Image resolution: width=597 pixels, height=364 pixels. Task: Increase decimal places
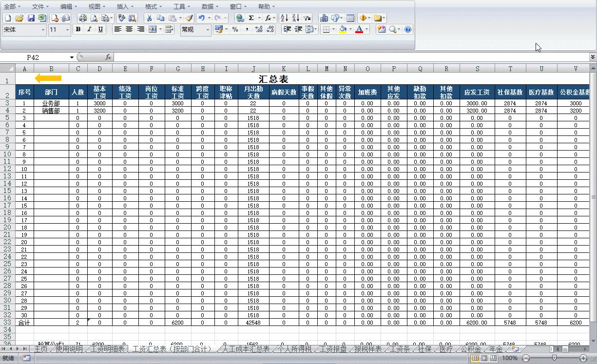tap(258, 29)
